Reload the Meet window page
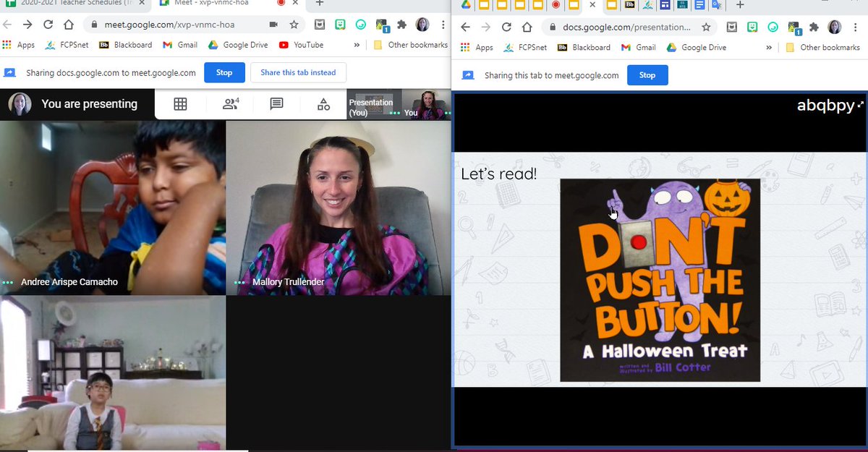This screenshot has height=452, width=868. click(x=48, y=25)
